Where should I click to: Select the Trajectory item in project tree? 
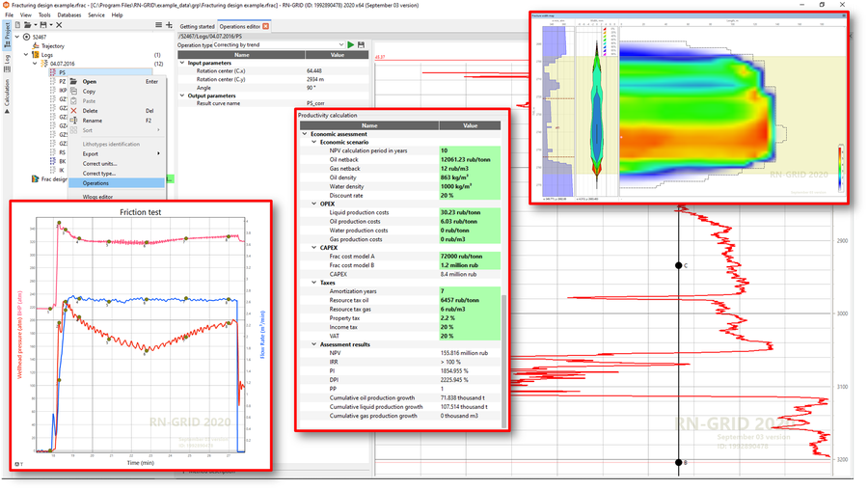click(x=53, y=45)
